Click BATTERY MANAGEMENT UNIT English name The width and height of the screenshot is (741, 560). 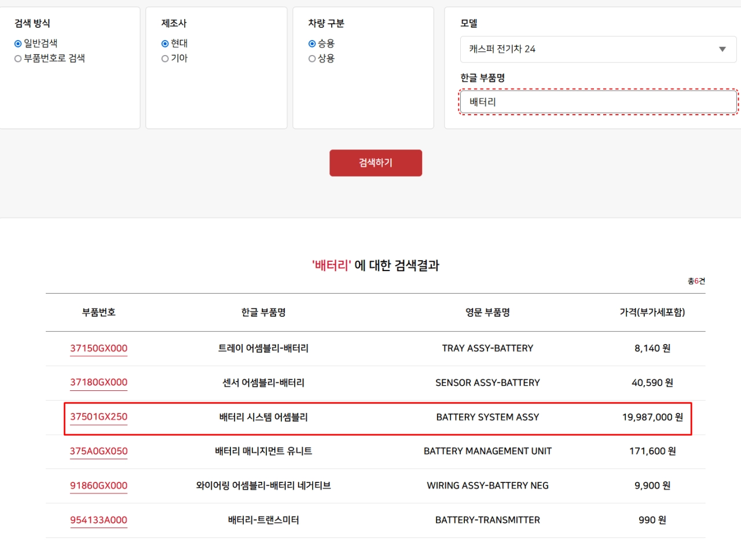point(487,451)
